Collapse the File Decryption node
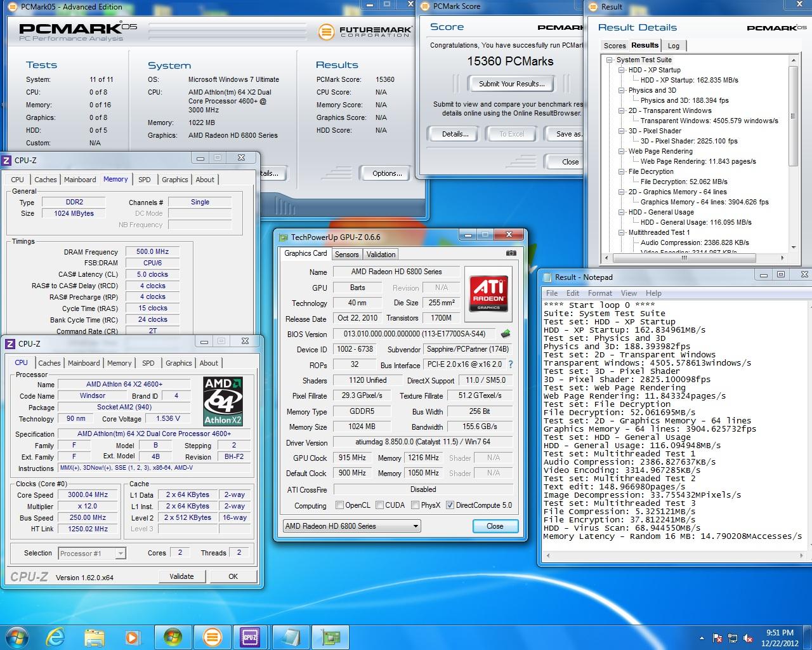 tap(622, 171)
